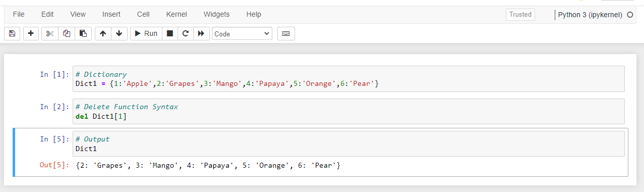This screenshot has width=644, height=192.
Task: Open the File menu
Action: pyautogui.click(x=19, y=14)
